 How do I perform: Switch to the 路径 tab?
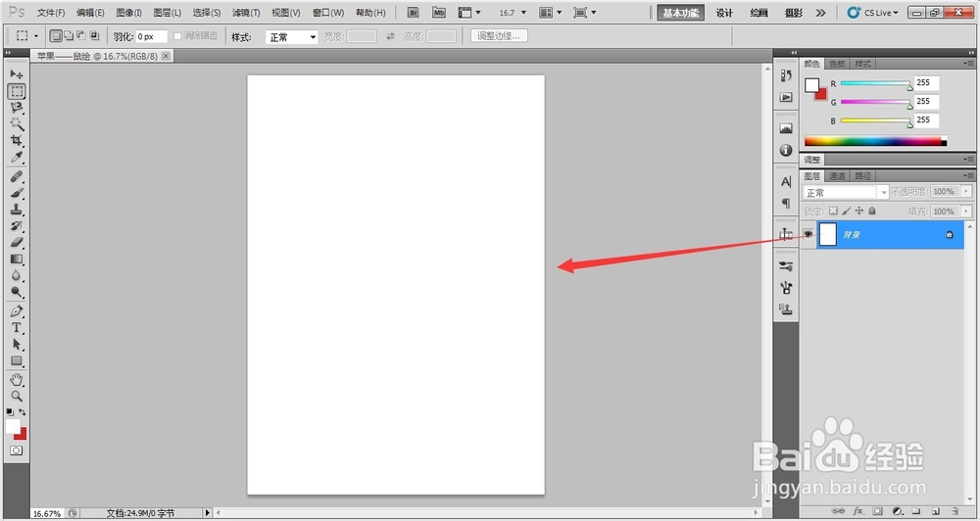862,176
